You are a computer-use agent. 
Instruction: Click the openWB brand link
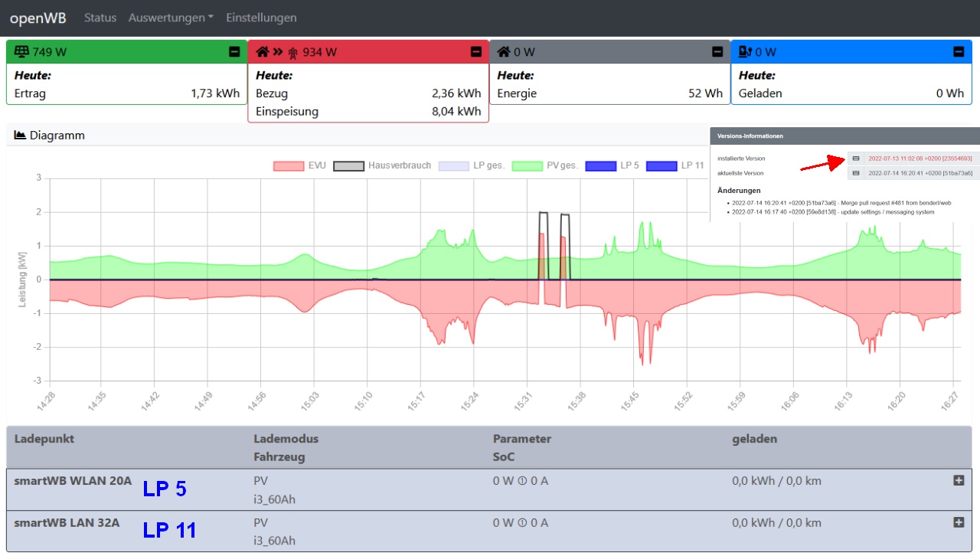38,18
